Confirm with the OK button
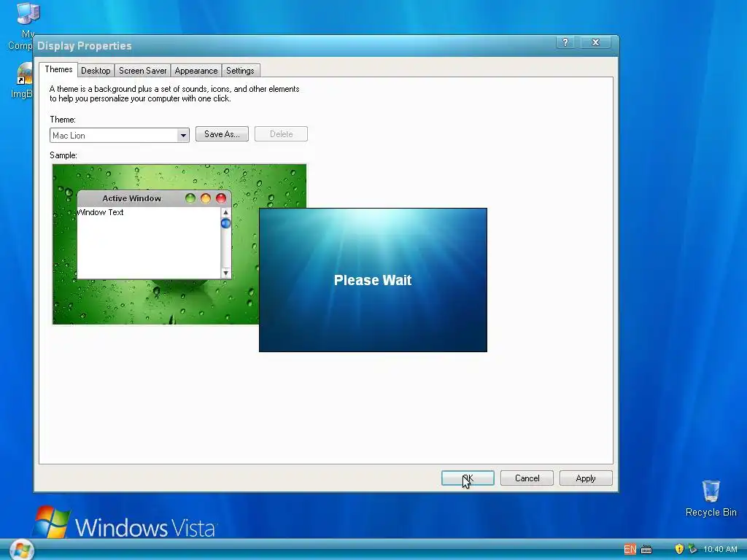The width and height of the screenshot is (747, 560). (x=468, y=478)
